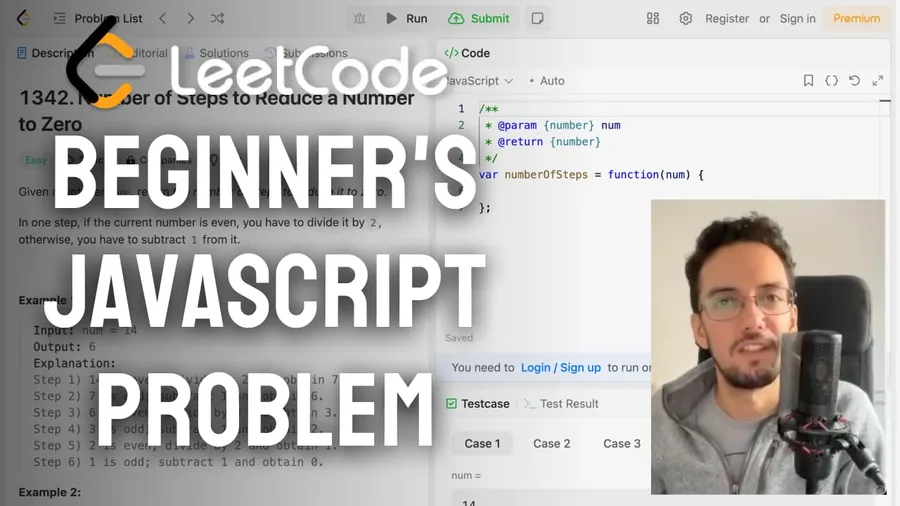Click the Sign in link

point(797,18)
